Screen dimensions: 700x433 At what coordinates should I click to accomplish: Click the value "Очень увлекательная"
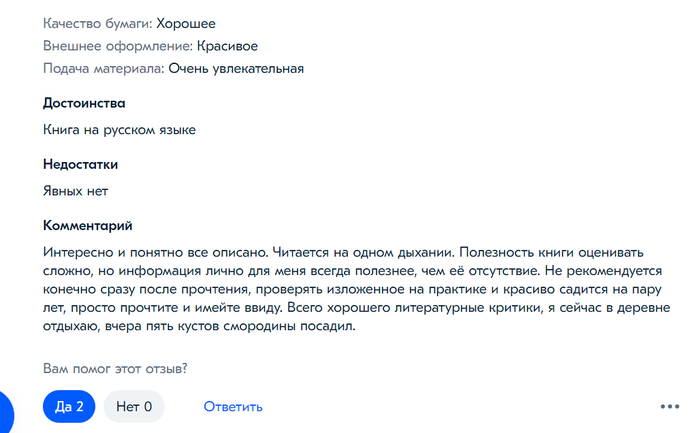click(236, 69)
